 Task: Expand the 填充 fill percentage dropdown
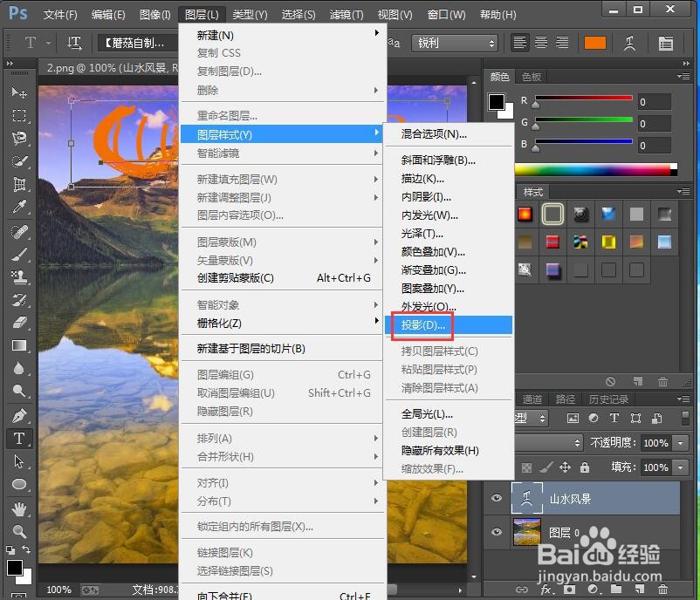678,467
